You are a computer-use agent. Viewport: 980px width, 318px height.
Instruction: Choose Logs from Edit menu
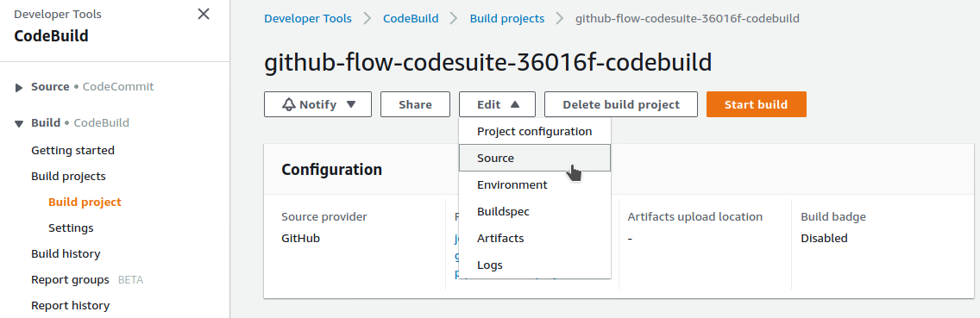tap(534, 265)
